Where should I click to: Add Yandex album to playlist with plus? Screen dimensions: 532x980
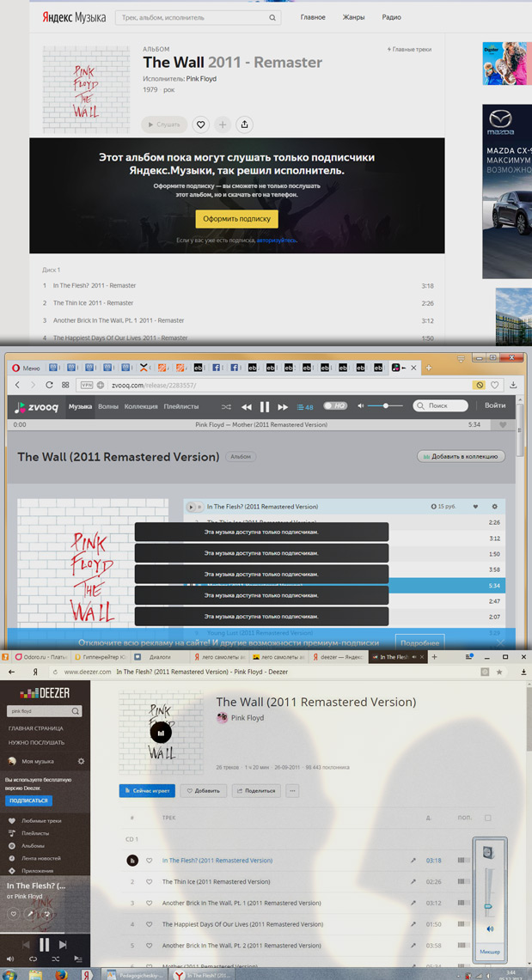point(223,125)
